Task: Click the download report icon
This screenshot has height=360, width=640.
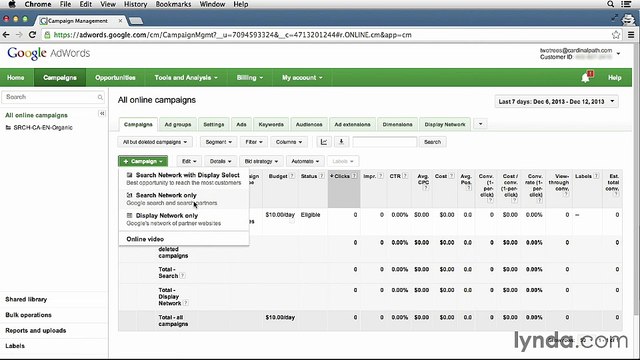Action: pyautogui.click(x=341, y=142)
